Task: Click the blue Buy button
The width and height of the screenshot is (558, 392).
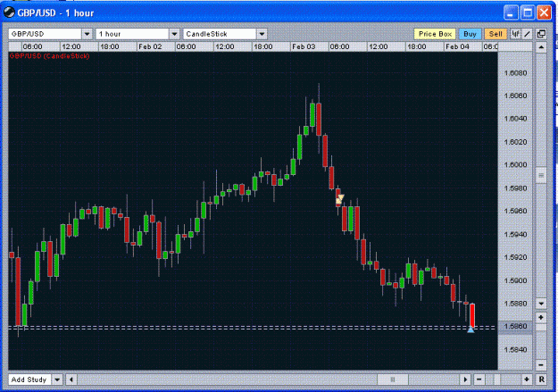Action: point(470,34)
